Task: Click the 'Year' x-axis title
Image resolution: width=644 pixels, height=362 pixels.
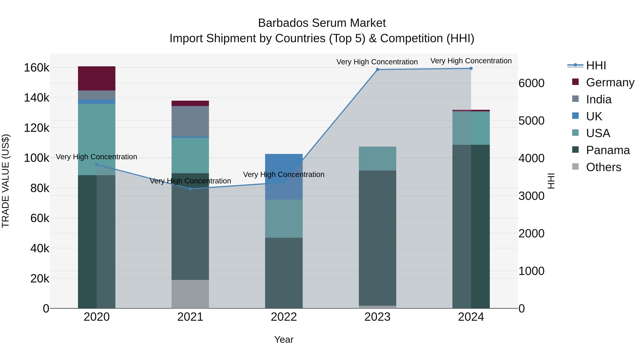Action: (x=284, y=339)
